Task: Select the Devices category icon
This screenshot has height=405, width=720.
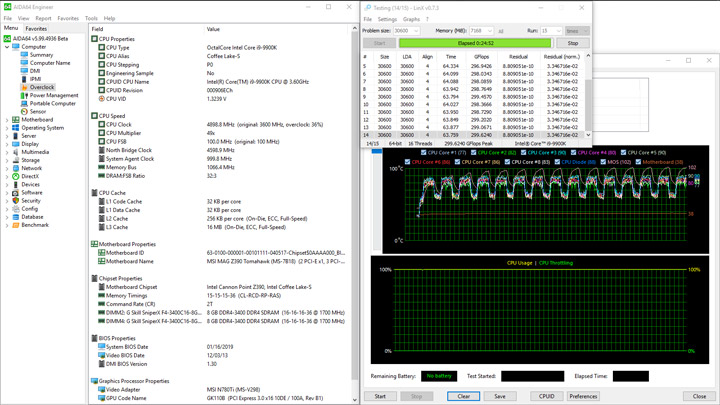Action: (x=16, y=185)
